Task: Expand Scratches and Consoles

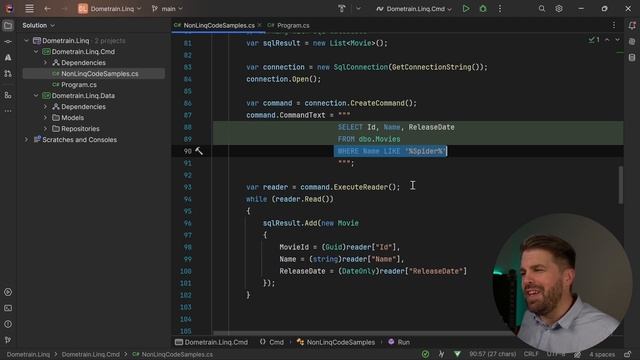Action: [x=27, y=140]
